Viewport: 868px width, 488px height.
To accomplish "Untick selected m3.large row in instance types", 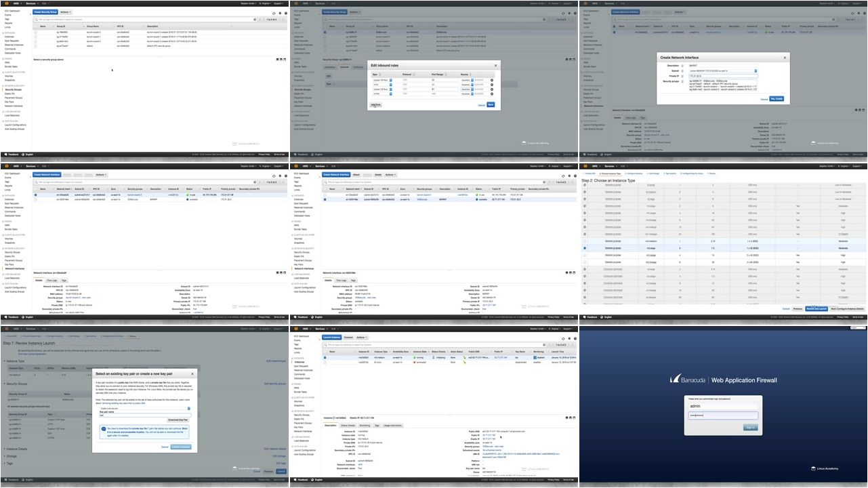I will click(x=585, y=248).
